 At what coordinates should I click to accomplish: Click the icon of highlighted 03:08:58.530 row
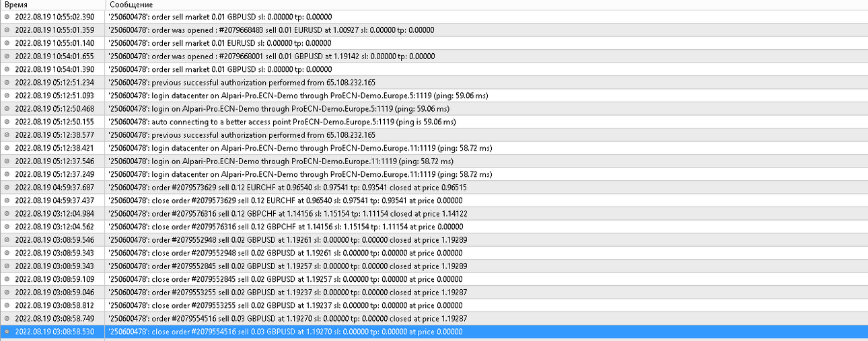[x=7, y=332]
